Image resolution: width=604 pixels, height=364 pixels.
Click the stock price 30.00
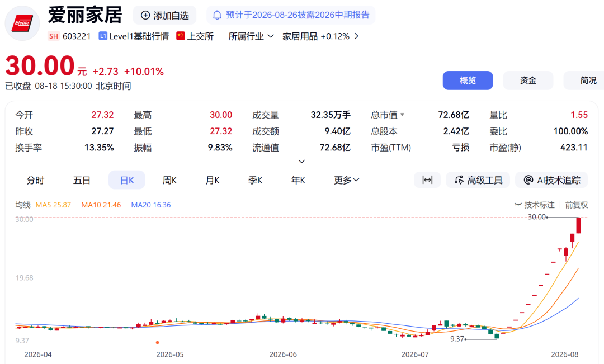coord(40,66)
